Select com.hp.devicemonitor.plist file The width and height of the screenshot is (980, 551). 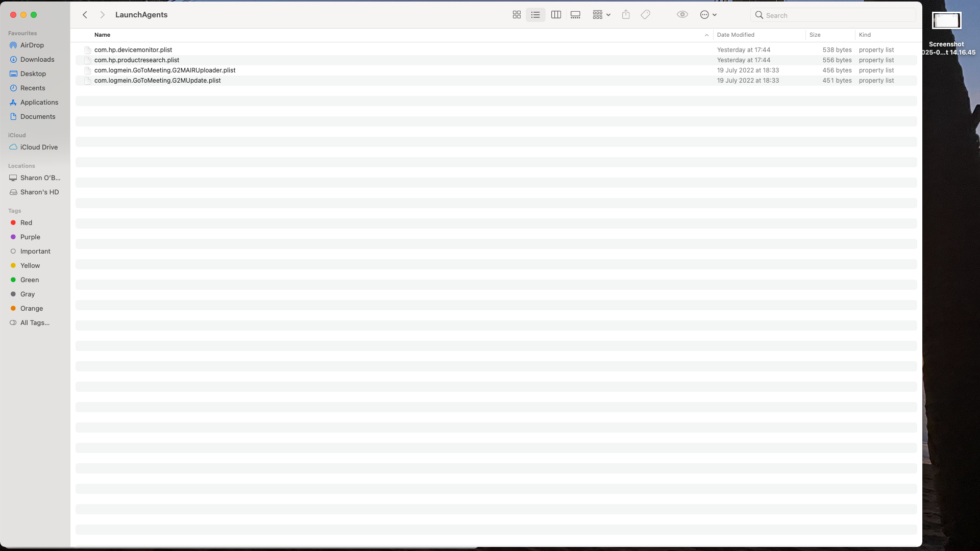click(133, 49)
